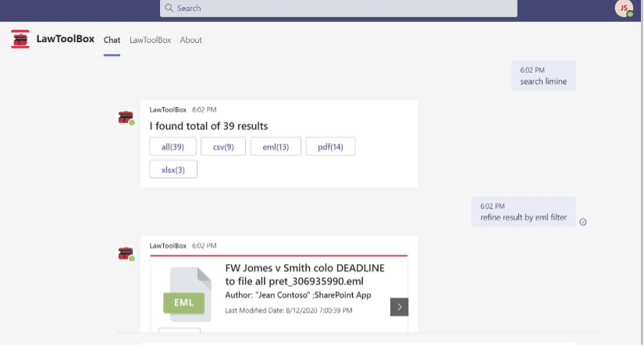Click bot avatar next to EML file card

click(x=126, y=254)
